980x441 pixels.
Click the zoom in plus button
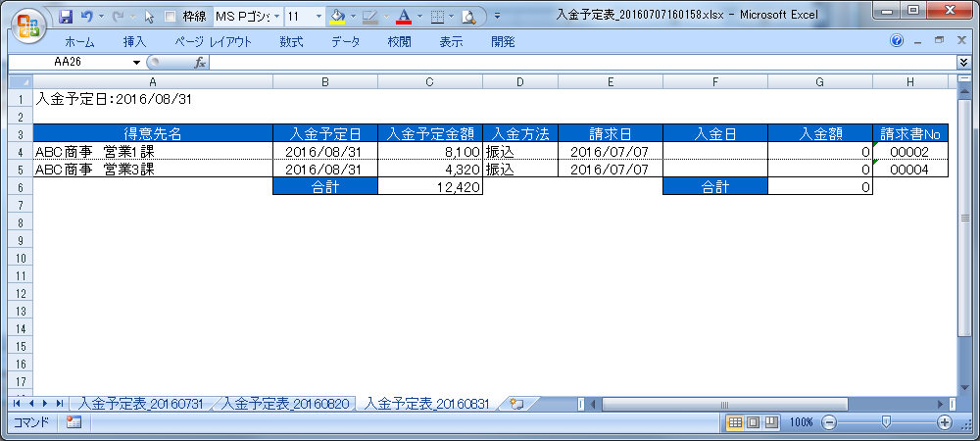[x=945, y=422]
